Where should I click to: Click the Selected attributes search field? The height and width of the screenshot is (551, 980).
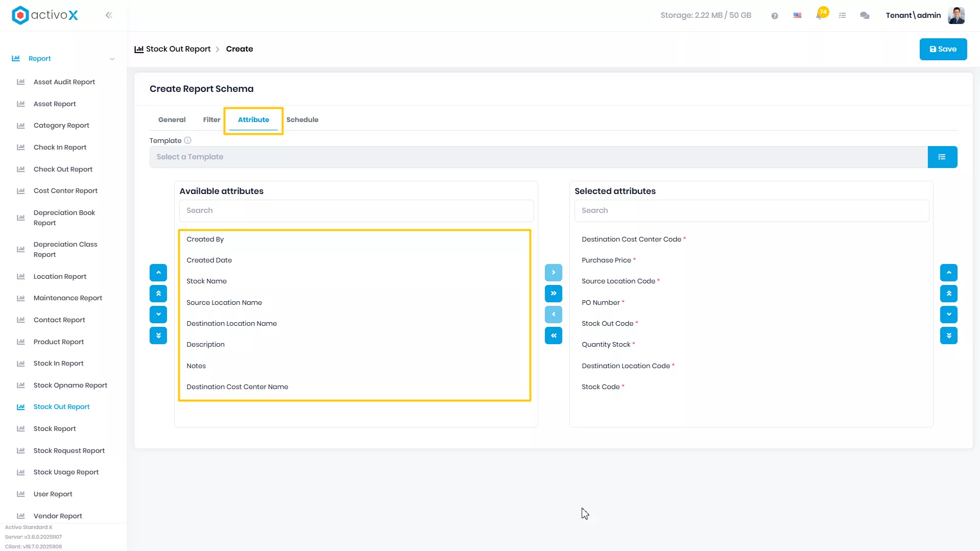coord(752,211)
